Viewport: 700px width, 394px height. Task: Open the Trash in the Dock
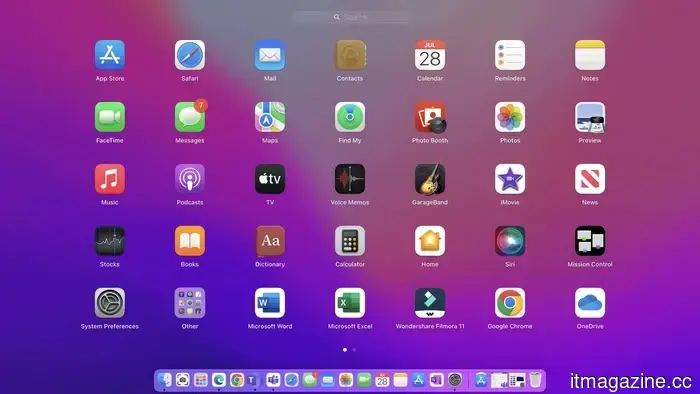click(536, 380)
